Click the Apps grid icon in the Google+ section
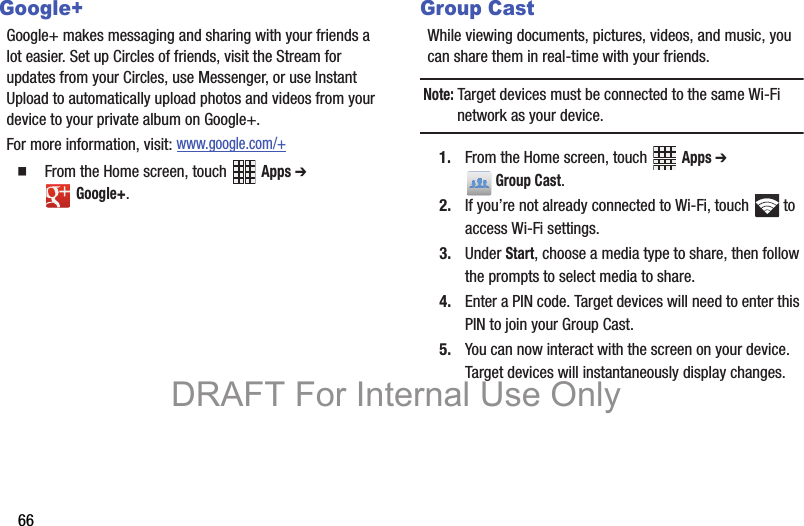Screen dimensions: 804x526 coord(244,172)
